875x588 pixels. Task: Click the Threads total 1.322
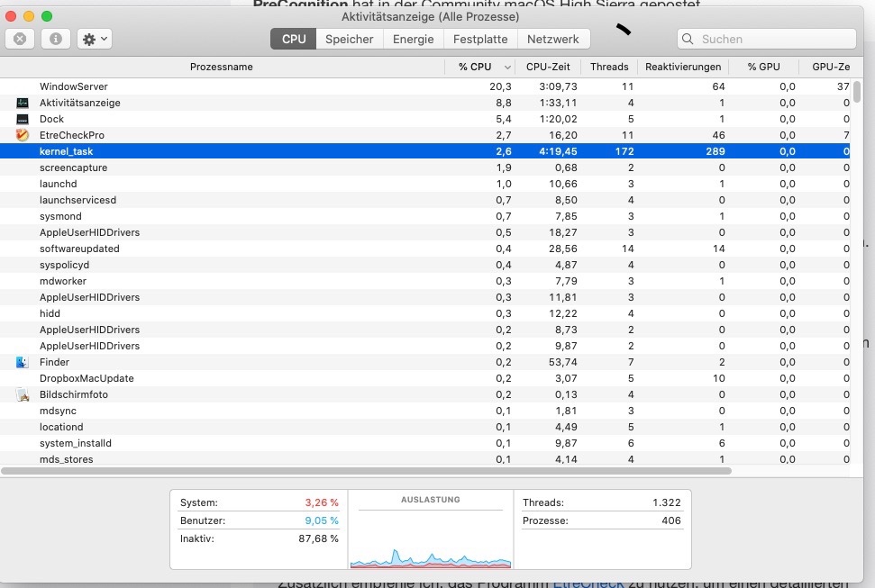tap(666, 502)
